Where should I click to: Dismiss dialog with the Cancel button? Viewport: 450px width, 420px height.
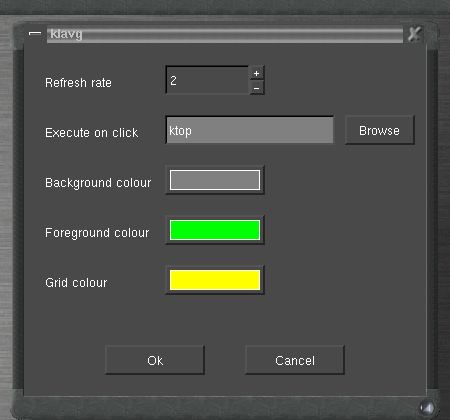click(x=295, y=360)
